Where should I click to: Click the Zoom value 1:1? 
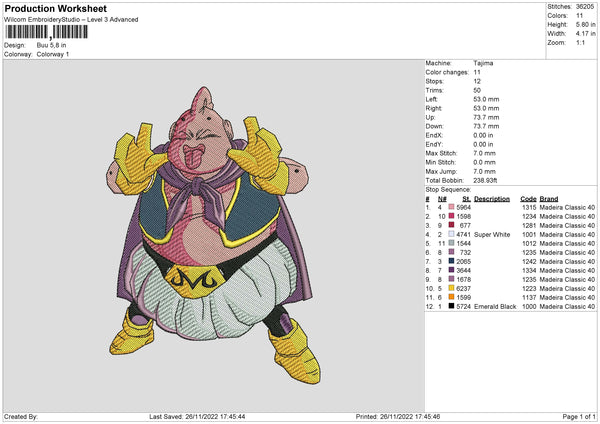[582, 44]
